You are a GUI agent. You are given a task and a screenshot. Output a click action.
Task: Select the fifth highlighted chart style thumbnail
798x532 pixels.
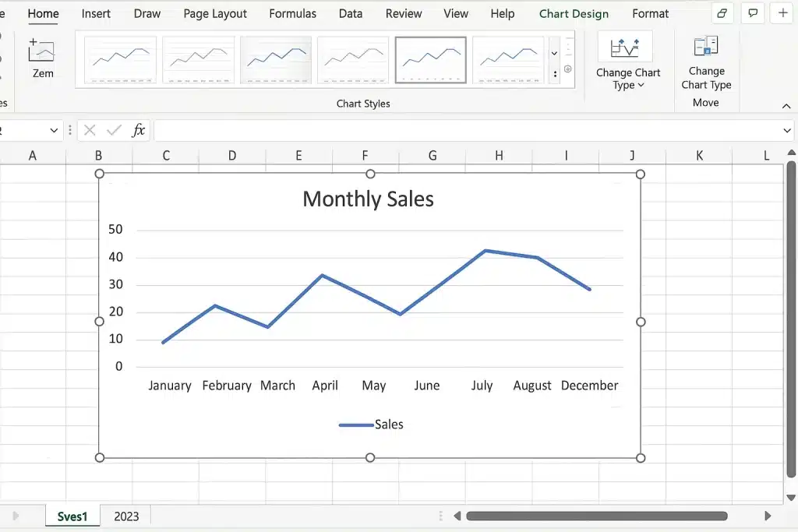[x=430, y=59]
